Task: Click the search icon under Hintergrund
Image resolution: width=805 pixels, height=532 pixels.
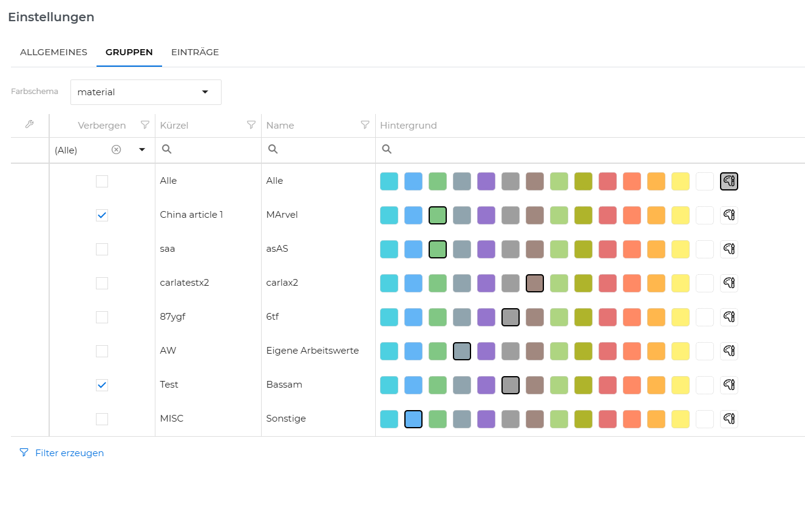Action: [387, 149]
